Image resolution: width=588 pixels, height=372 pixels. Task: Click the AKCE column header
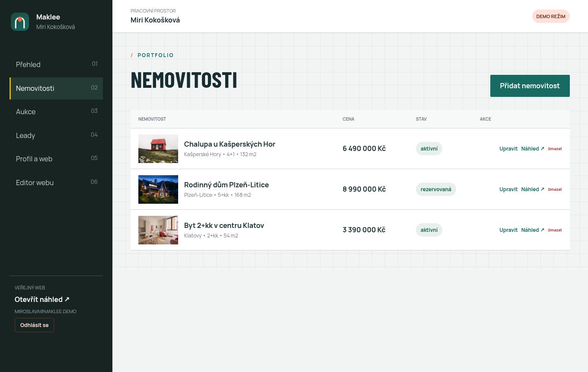click(486, 119)
